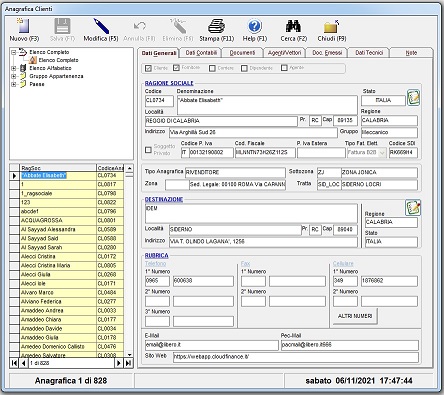Open the Note tab
This screenshot has width=444, height=395.
[x=411, y=53]
